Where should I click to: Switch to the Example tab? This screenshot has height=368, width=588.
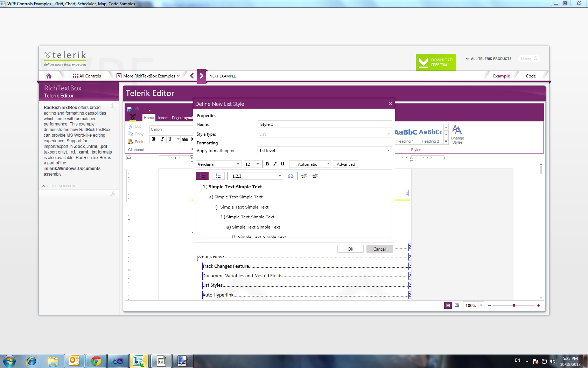point(501,76)
